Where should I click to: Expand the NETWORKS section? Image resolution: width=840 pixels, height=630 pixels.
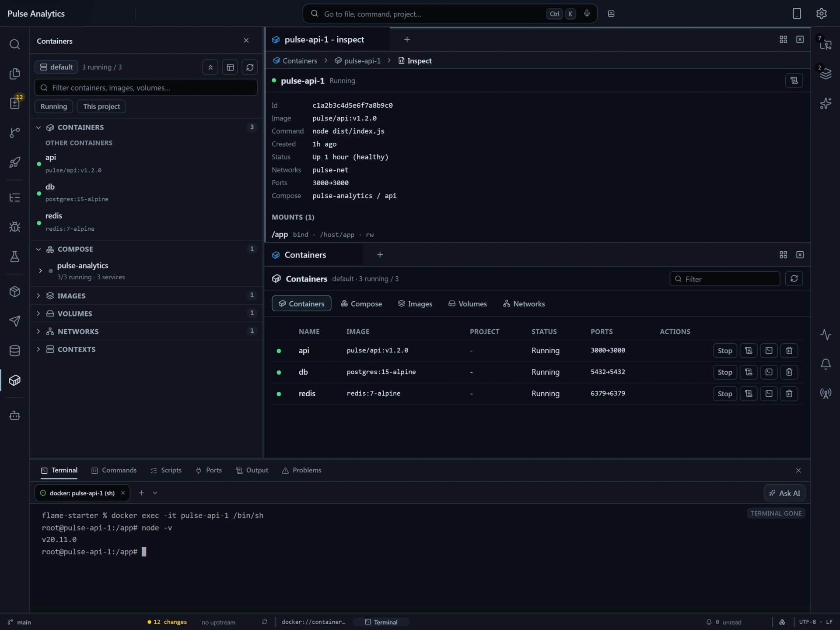[x=38, y=331]
